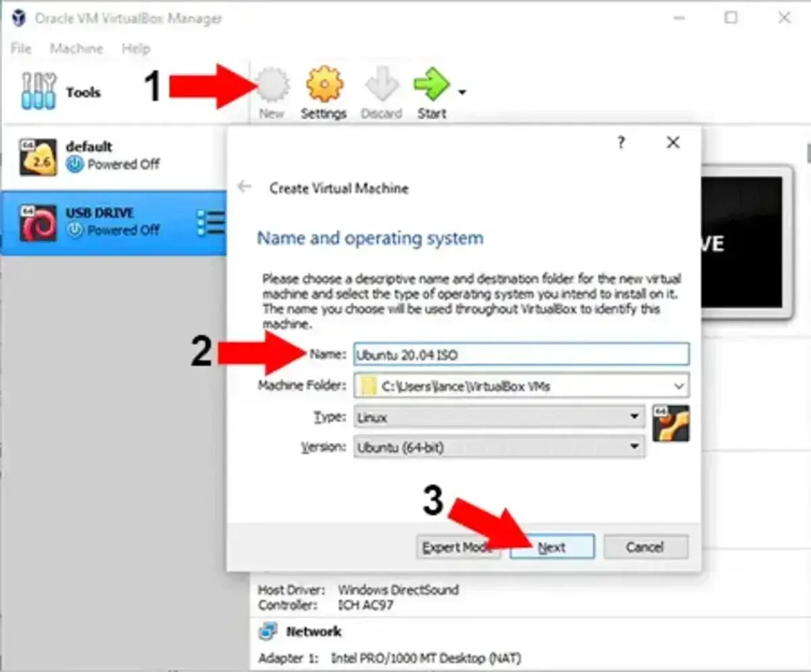This screenshot has height=672, width=811.
Task: Click the Network section icon
Action: tap(268, 631)
